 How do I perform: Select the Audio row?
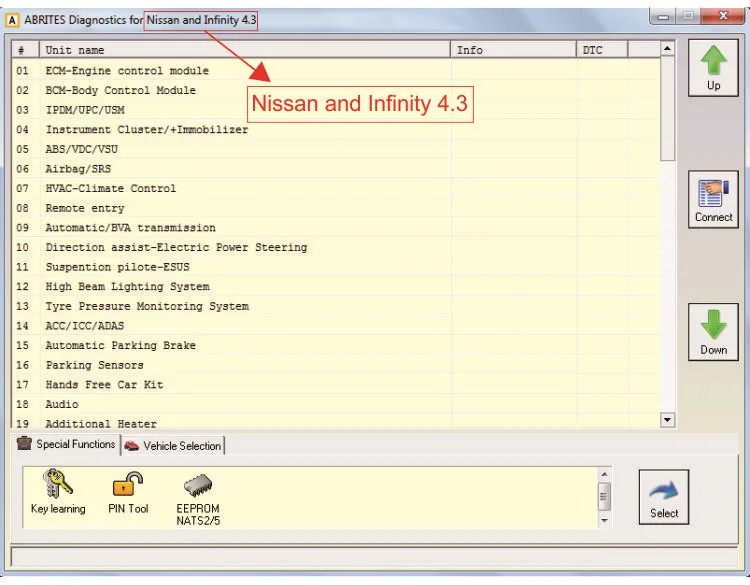pyautogui.click(x=336, y=404)
